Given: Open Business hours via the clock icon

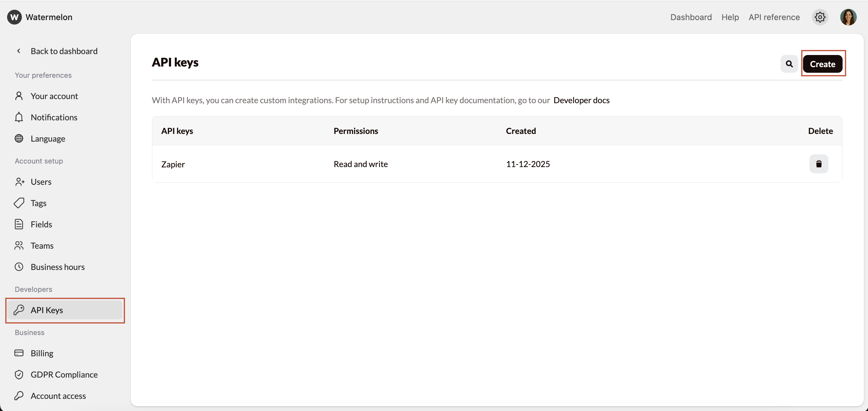Looking at the screenshot, I should coord(19,267).
